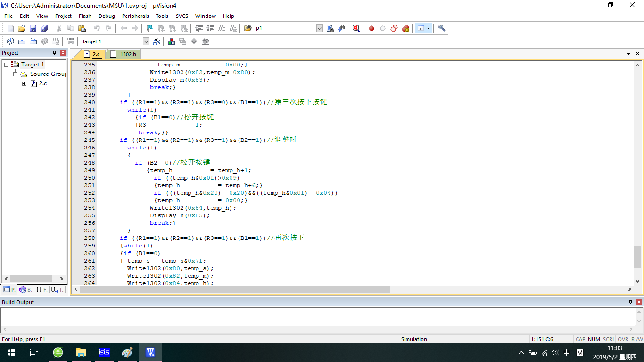644x362 pixels.
Task: Switch to Templates panel tab
Action: coord(57,290)
